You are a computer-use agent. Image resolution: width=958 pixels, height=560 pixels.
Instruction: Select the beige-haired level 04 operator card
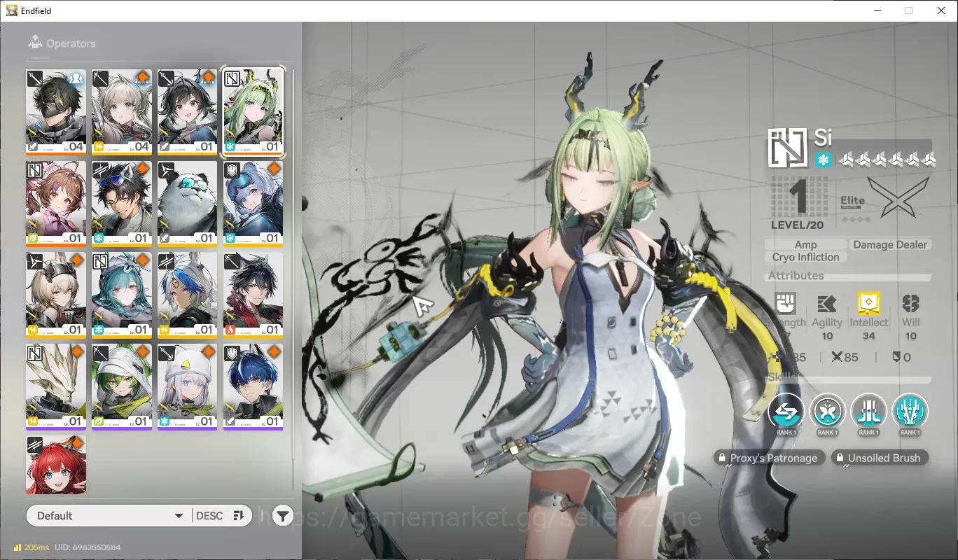122,111
